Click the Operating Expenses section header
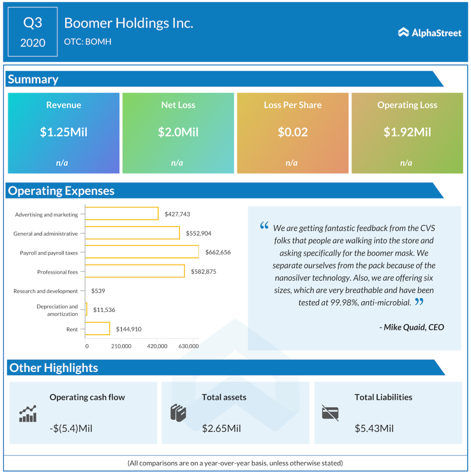This screenshot has height=476, width=471. point(61,191)
